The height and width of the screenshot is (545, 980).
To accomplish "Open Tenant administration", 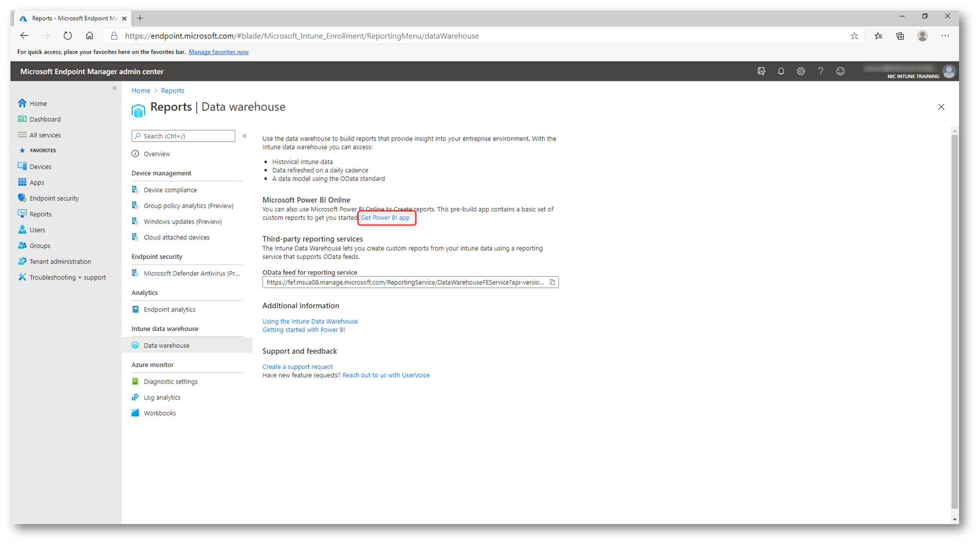I will click(60, 262).
